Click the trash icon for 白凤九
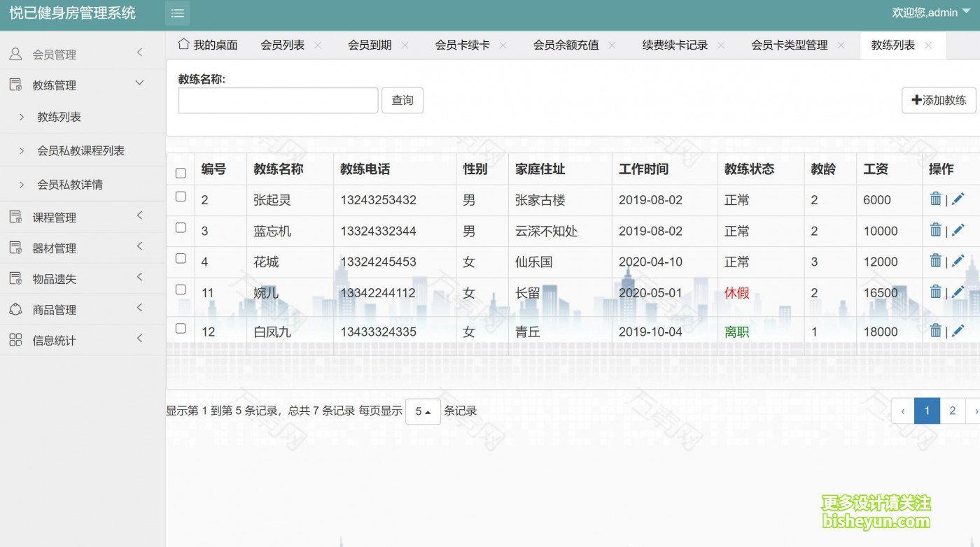 click(x=937, y=332)
